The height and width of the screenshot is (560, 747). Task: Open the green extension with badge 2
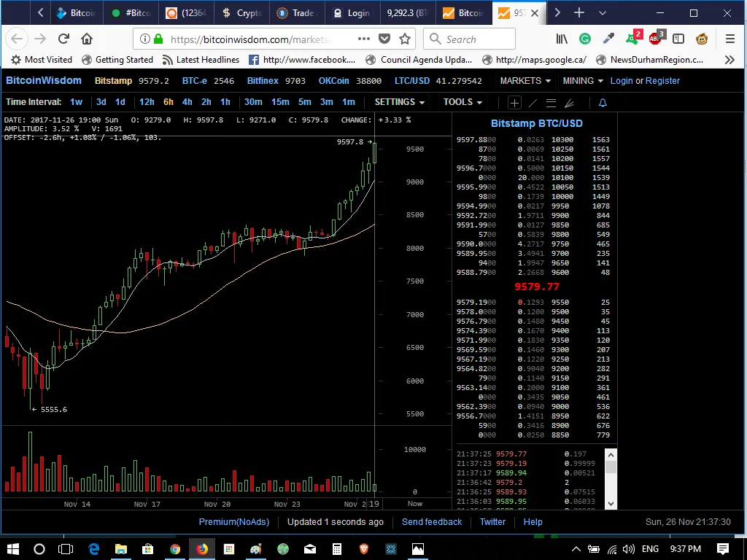[633, 38]
